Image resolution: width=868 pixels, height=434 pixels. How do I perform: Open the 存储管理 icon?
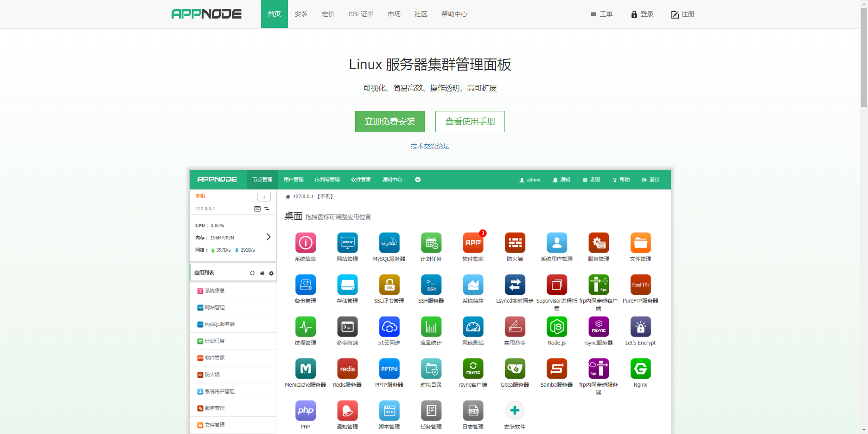(347, 285)
